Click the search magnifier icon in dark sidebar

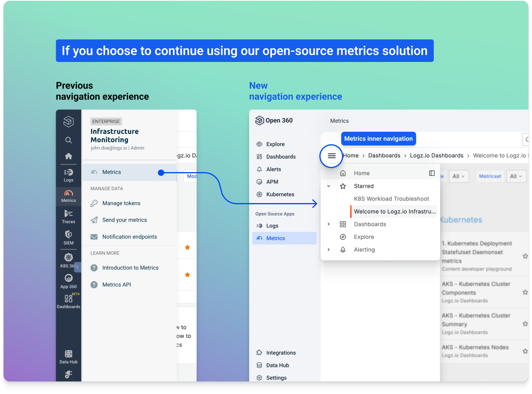(x=68, y=140)
